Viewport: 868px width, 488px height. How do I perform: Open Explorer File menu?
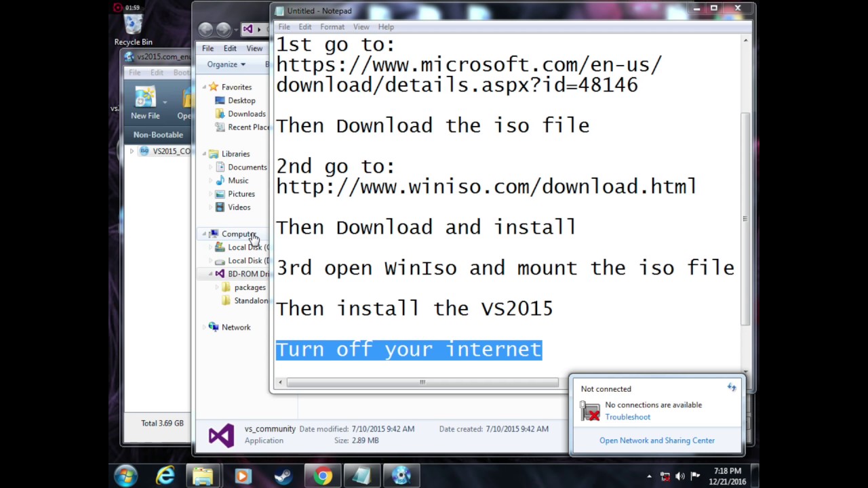pyautogui.click(x=208, y=48)
